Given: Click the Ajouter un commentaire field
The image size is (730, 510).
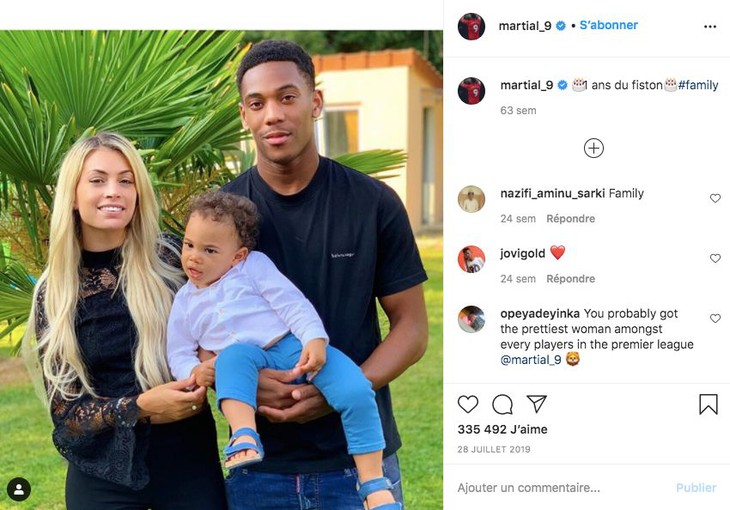Looking at the screenshot, I should click(x=561, y=488).
